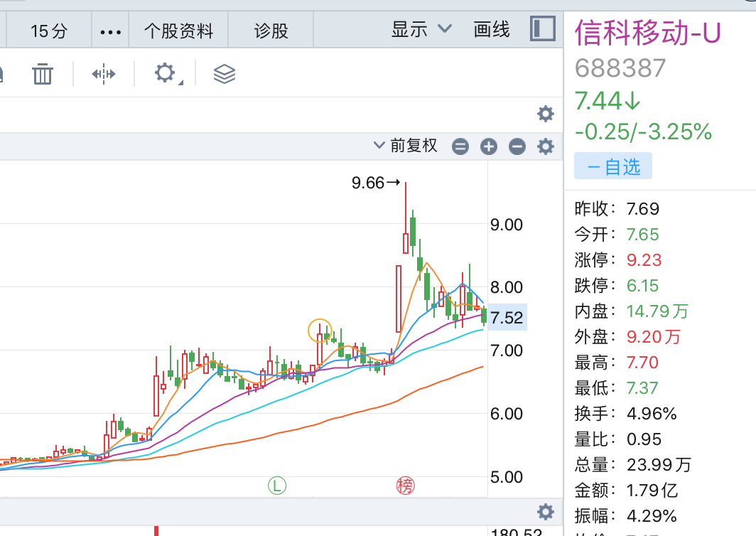Image resolution: width=756 pixels, height=536 pixels.
Task: Click the horizontal compress/expand icon
Action: point(104,74)
